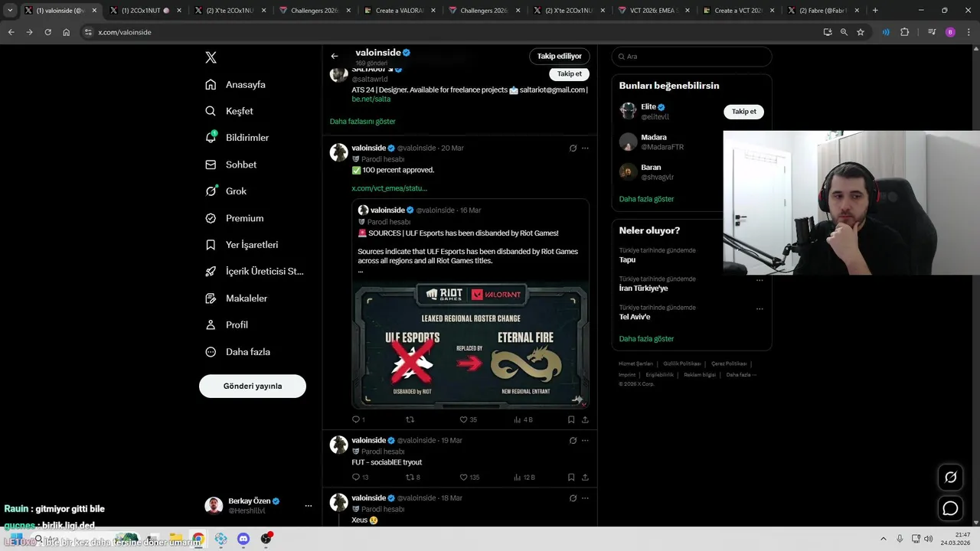This screenshot has width=980, height=551.
Task: Click Daha fazlasını göster link
Action: pos(363,122)
